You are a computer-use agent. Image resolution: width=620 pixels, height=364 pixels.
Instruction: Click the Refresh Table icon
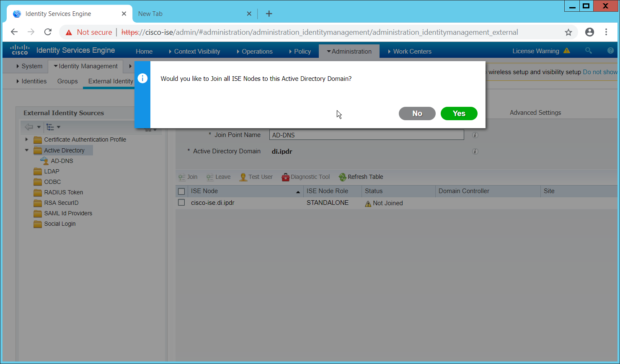click(x=342, y=177)
